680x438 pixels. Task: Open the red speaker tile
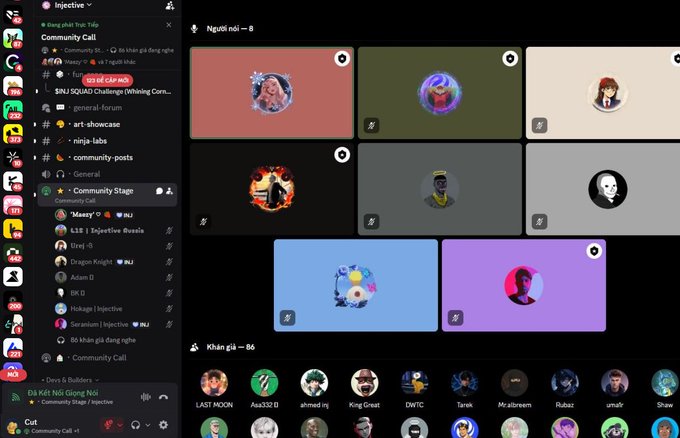[x=272, y=93]
